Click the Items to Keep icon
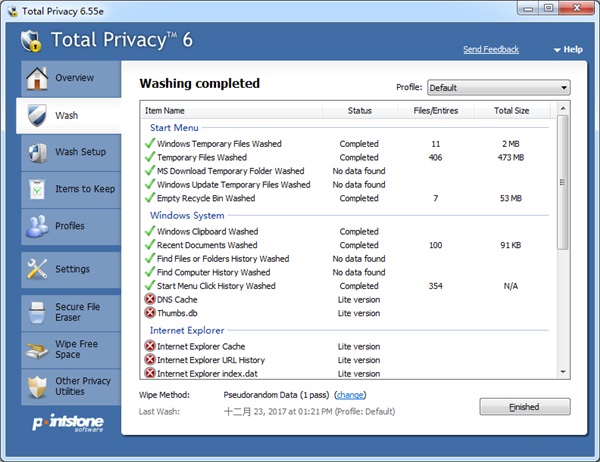Image resolution: width=600 pixels, height=462 pixels. tap(37, 189)
